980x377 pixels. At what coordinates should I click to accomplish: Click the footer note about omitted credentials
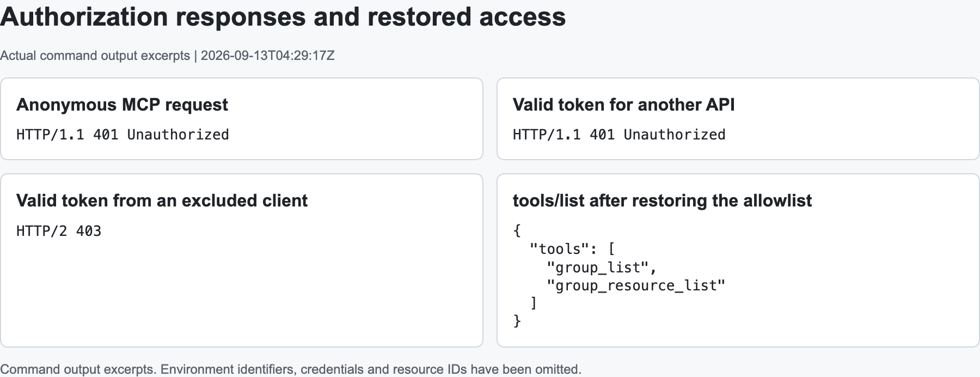(291, 369)
